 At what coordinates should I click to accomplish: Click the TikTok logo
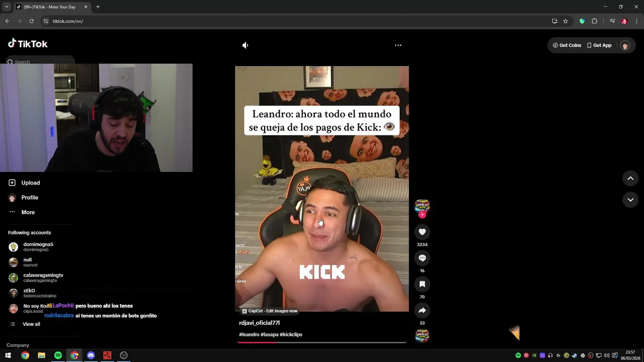pos(28,44)
